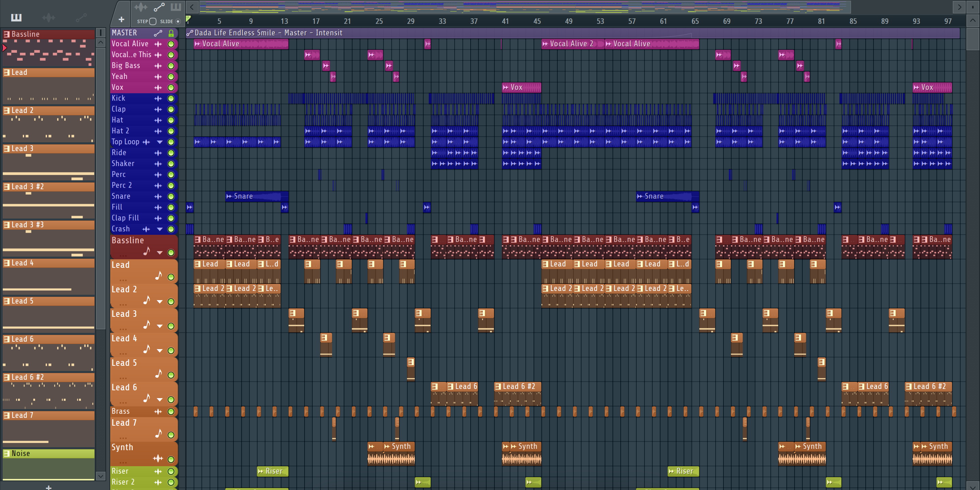Click the waveform icon on Big Bass track
The image size is (980, 490).
[x=158, y=66]
